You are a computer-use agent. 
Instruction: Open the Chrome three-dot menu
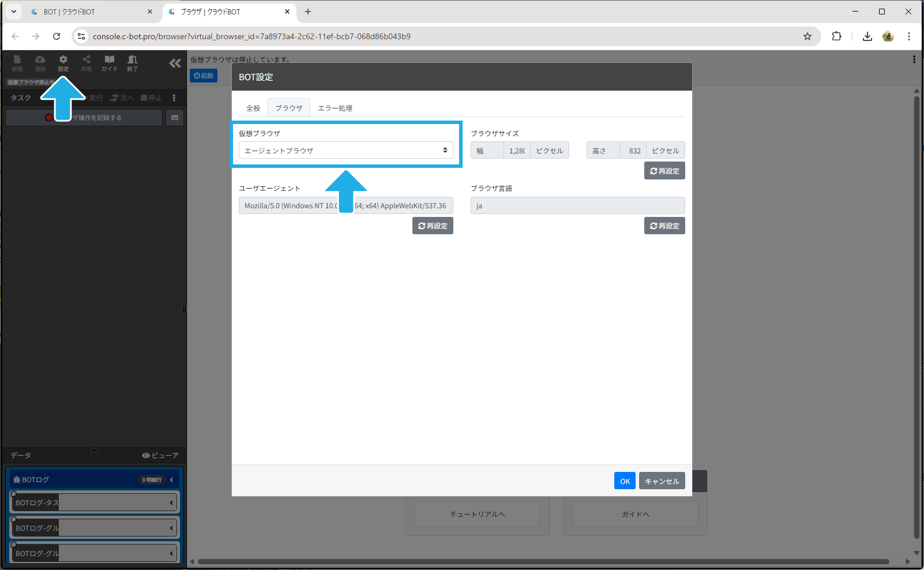tap(909, 36)
